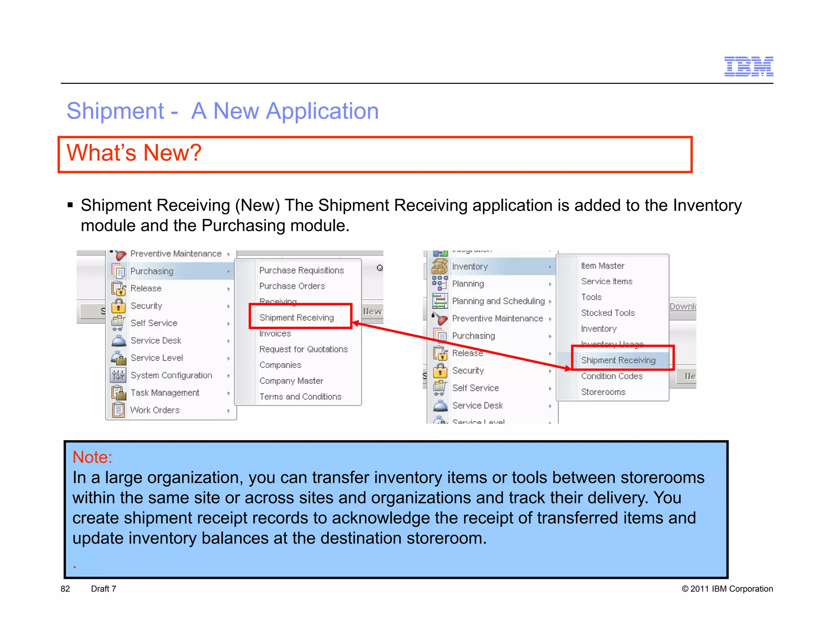This screenshot has width=834, height=644.
Task: Open Companies submenu entry
Action: pos(280,365)
